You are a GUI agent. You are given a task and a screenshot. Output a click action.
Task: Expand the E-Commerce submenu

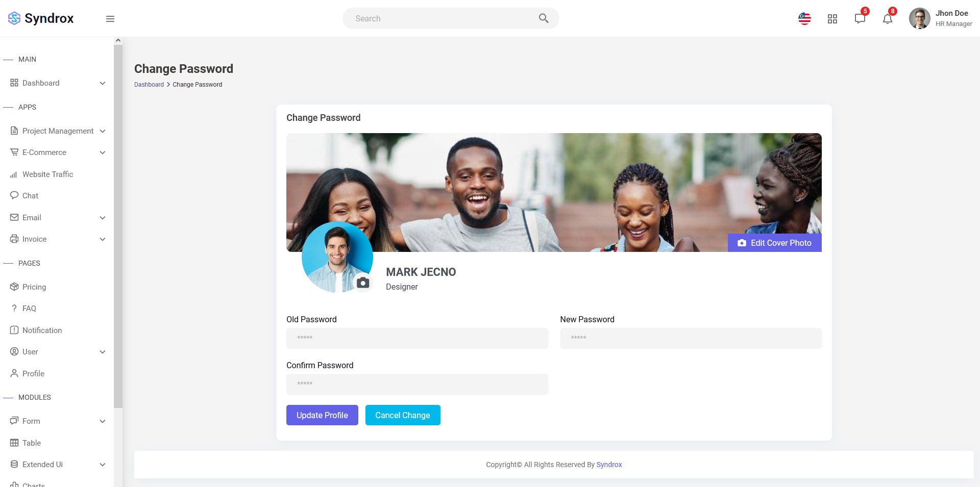click(x=57, y=152)
